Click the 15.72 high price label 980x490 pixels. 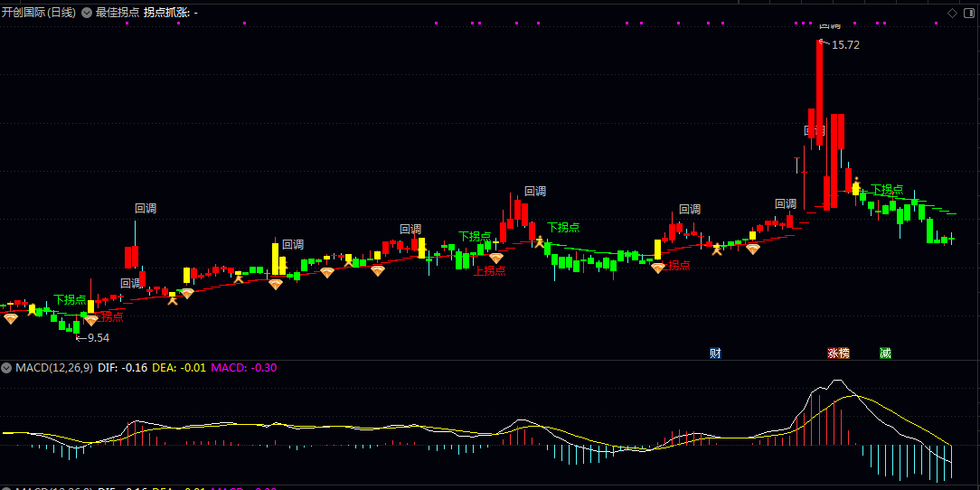845,45
